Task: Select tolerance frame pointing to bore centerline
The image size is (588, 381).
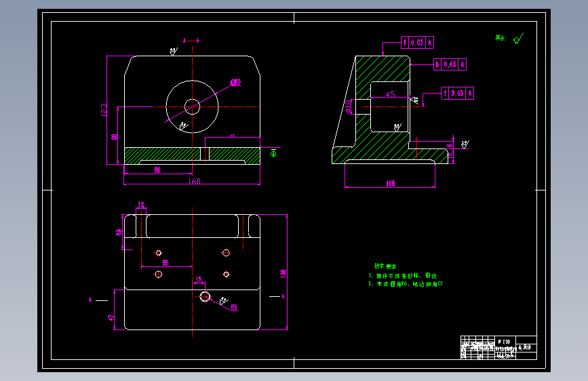Action: 458,94
